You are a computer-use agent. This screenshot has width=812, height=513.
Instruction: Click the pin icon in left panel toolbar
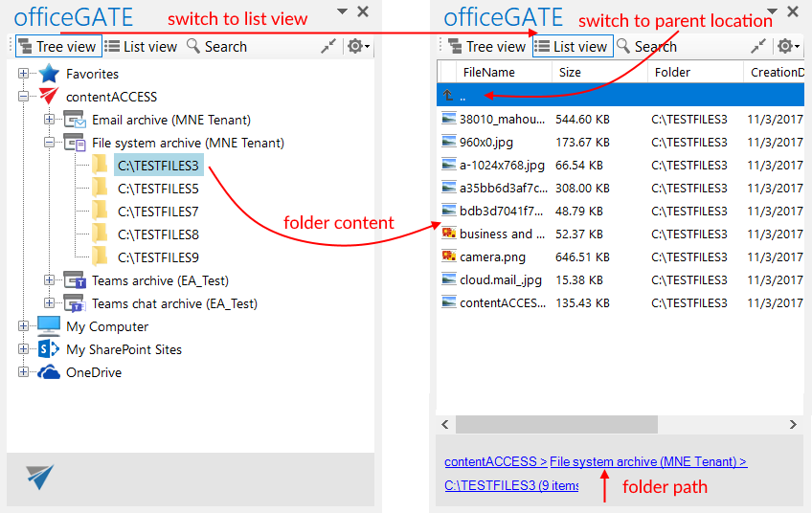tap(327, 46)
